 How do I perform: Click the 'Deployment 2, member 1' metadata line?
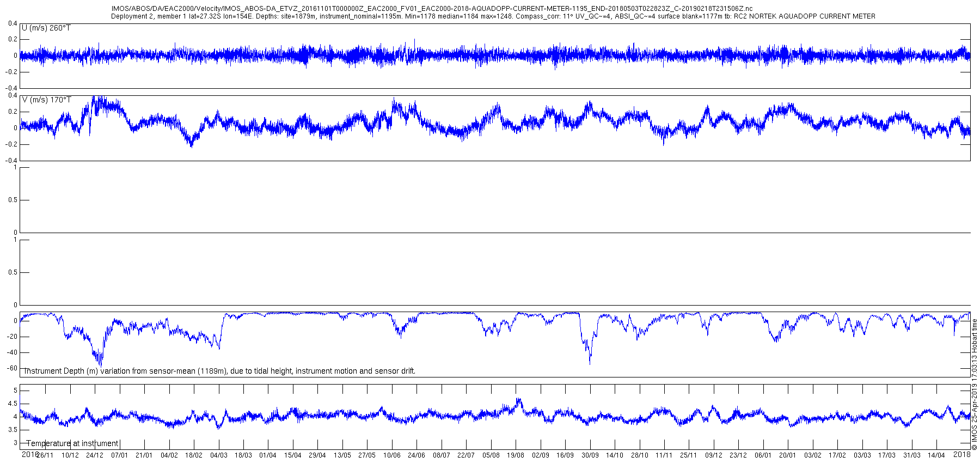[493, 16]
